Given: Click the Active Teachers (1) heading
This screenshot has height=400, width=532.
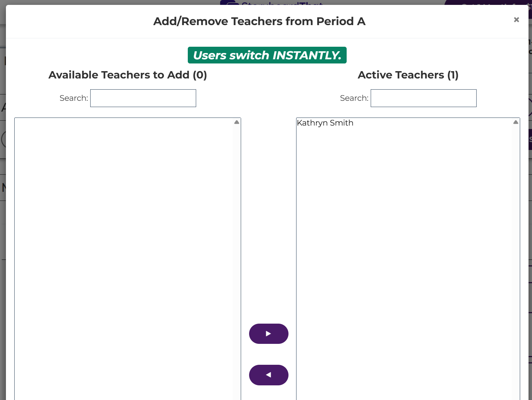Looking at the screenshot, I should tap(408, 75).
